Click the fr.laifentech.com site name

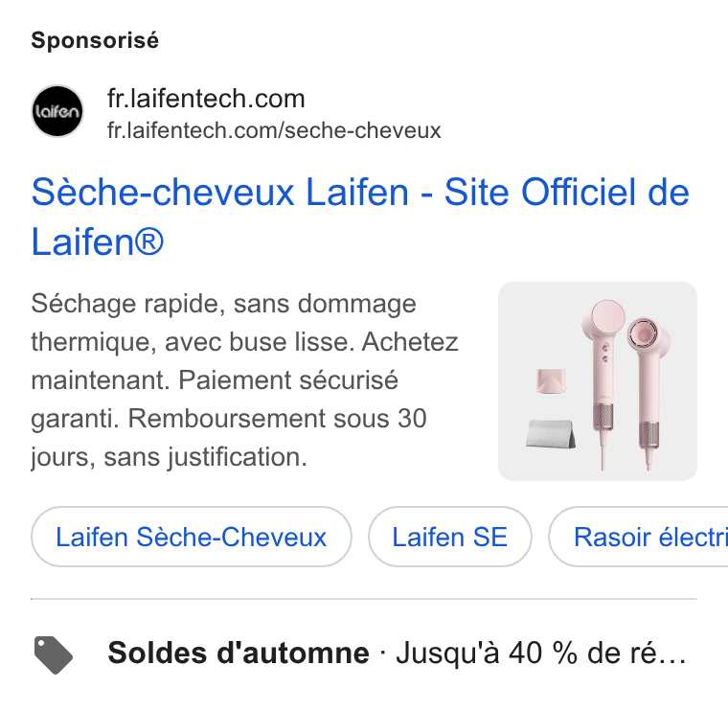tap(206, 99)
